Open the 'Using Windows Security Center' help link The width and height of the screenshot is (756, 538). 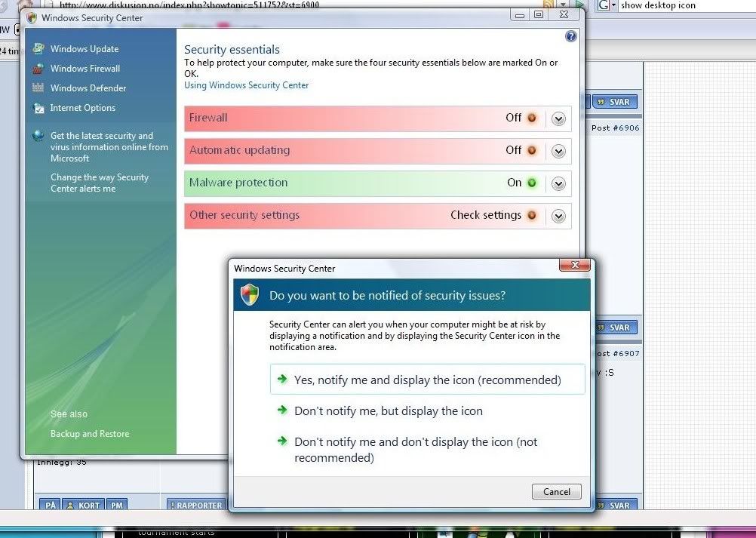[x=247, y=85]
